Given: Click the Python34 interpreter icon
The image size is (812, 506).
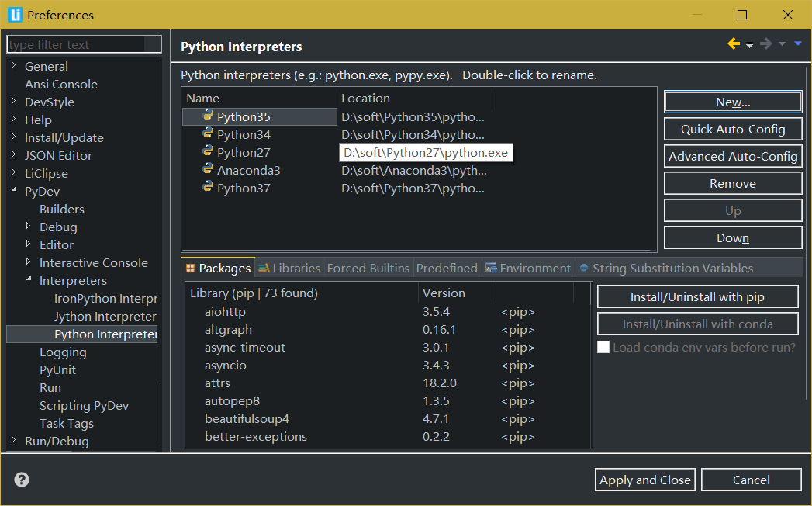Looking at the screenshot, I should pos(208,133).
